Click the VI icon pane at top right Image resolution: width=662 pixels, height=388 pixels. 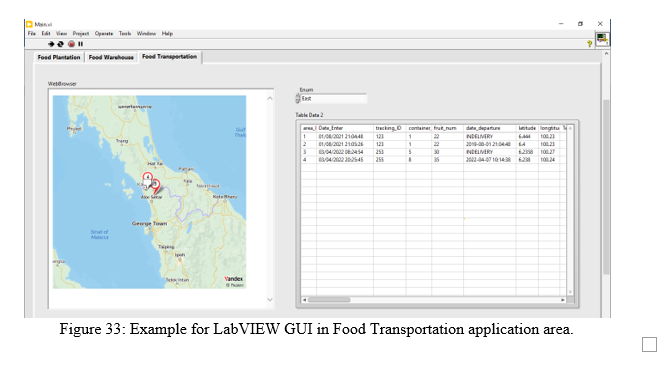click(x=602, y=39)
